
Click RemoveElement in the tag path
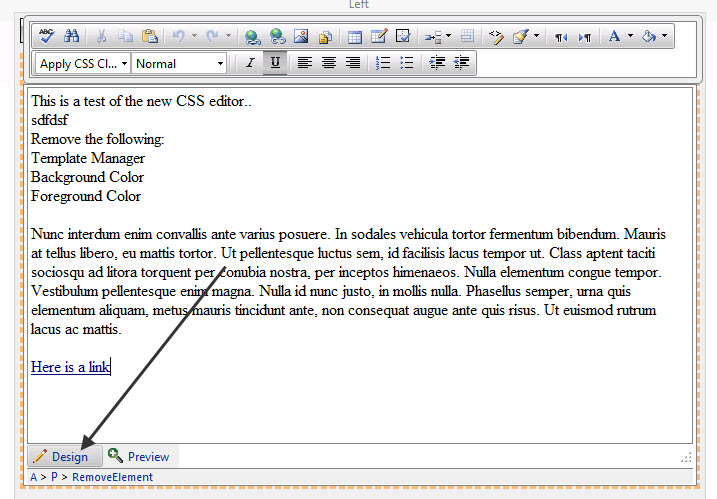pyautogui.click(x=112, y=477)
